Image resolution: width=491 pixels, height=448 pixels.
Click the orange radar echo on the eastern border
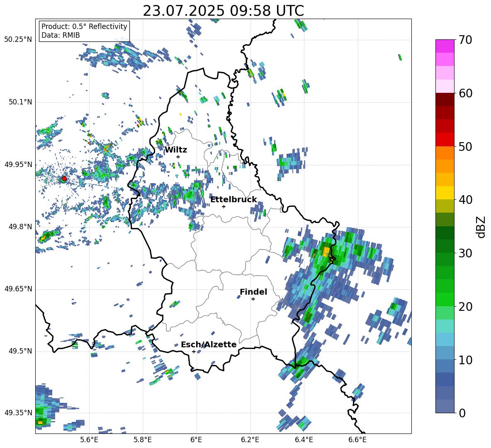tap(326, 251)
